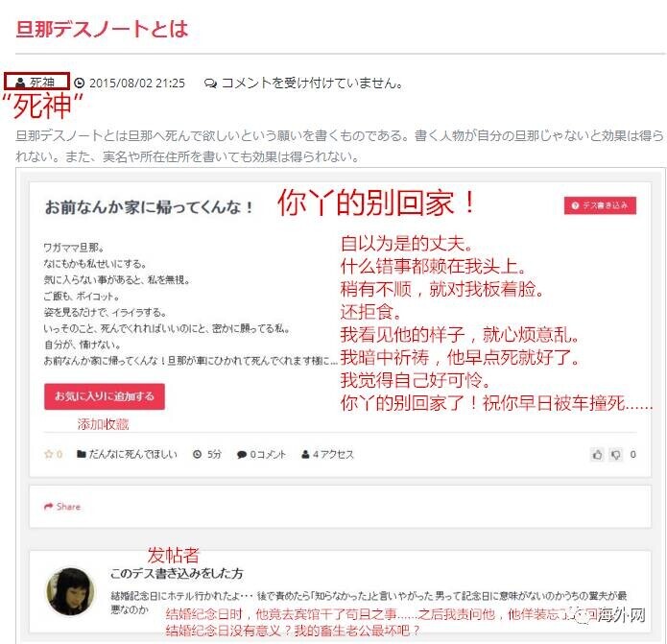Viewport: 667px width, 644px height.
Task: Click the thumbs-up like button
Action: tap(597, 455)
